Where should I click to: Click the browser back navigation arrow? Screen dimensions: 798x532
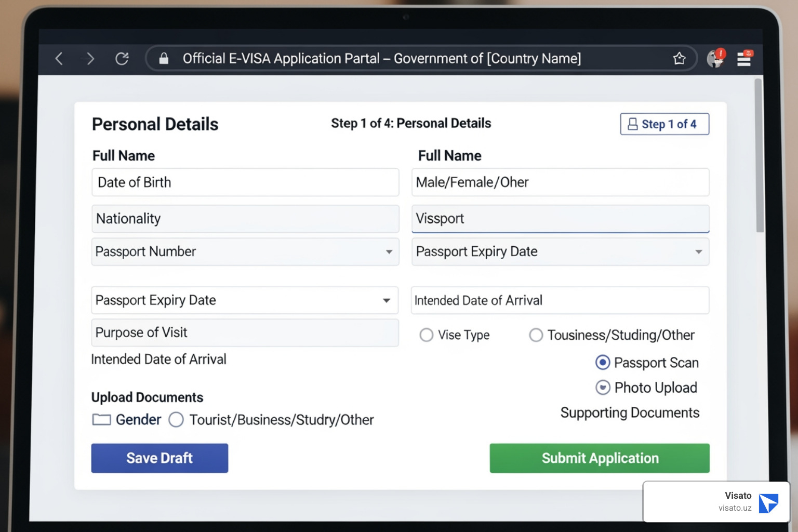pyautogui.click(x=59, y=59)
